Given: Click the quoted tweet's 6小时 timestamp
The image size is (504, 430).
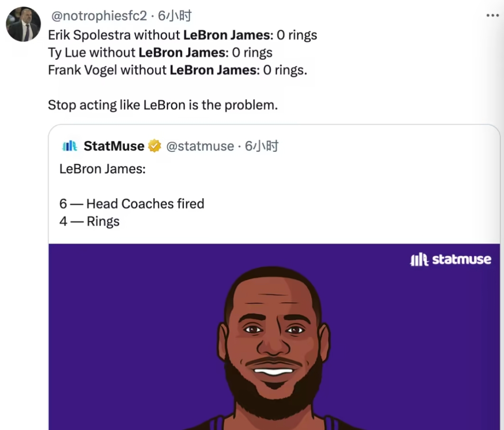Looking at the screenshot, I should pyautogui.click(x=261, y=146).
